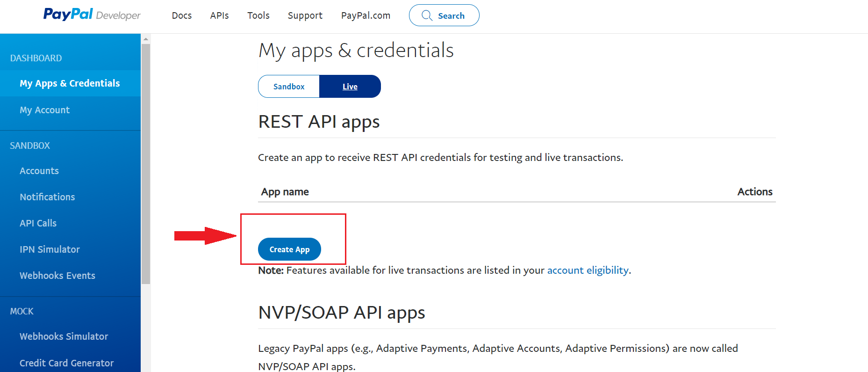Click the MOCK section heading
Viewport: 868px width, 372px height.
(x=22, y=311)
